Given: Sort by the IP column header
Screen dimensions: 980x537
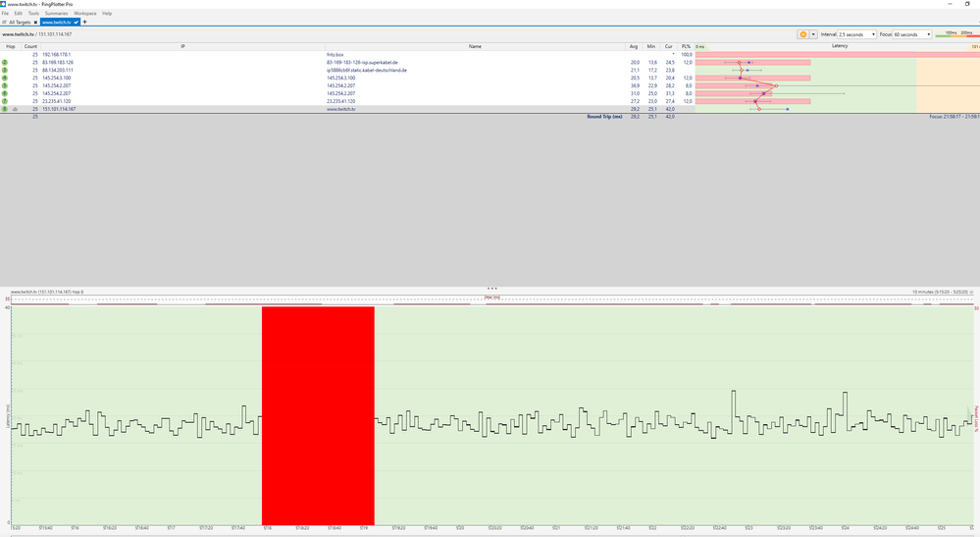Looking at the screenshot, I should click(x=182, y=46).
